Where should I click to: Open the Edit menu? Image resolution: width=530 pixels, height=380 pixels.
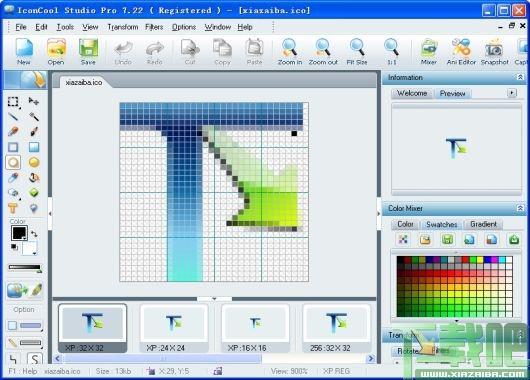pos(41,27)
